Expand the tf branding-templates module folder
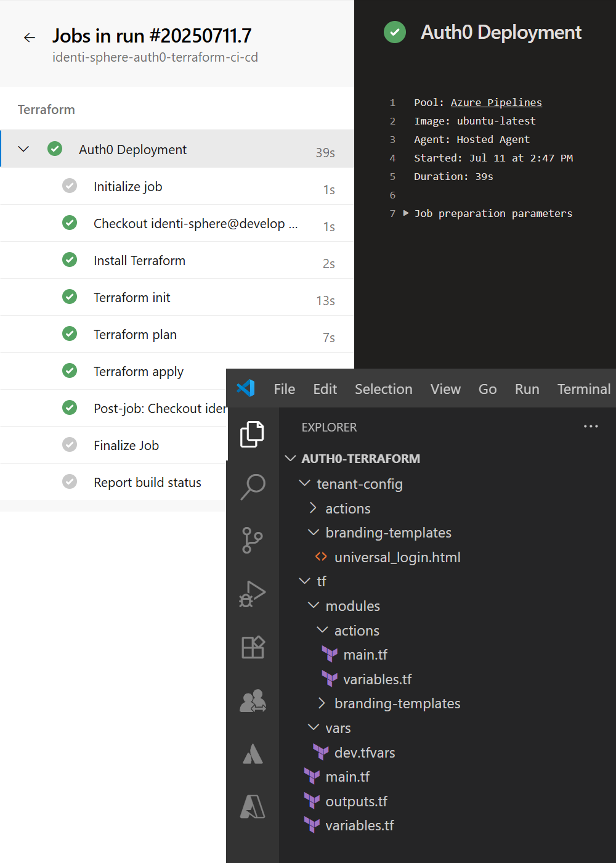The image size is (616, 863). pos(397,703)
